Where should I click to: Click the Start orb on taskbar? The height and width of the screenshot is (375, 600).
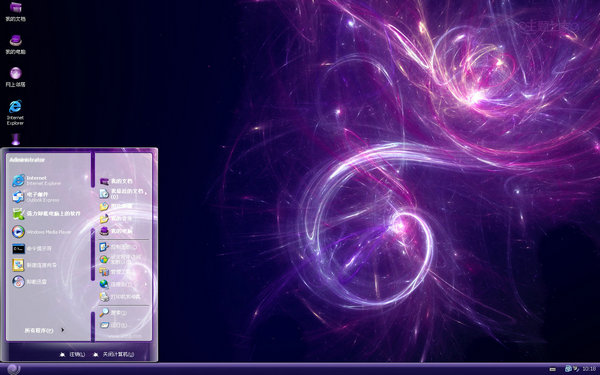click(x=13, y=369)
